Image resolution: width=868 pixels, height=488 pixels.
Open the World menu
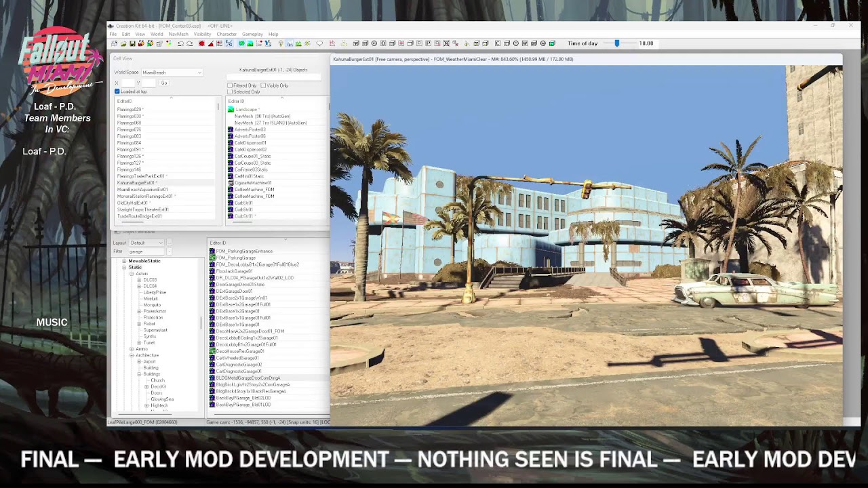pyautogui.click(x=157, y=34)
